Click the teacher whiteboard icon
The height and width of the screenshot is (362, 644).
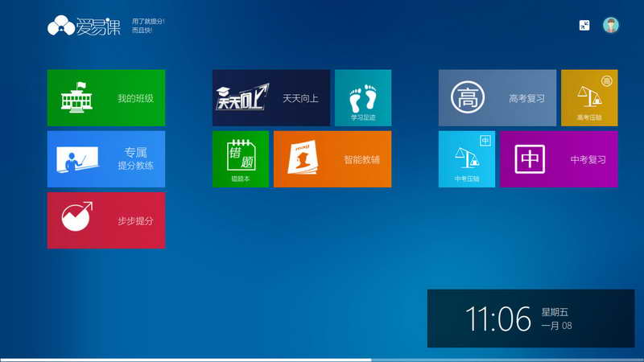click(77, 159)
